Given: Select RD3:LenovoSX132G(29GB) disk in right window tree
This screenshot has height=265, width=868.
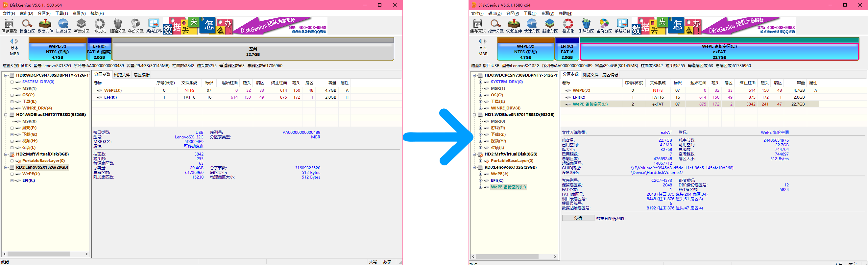Looking at the screenshot, I should coord(510,167).
